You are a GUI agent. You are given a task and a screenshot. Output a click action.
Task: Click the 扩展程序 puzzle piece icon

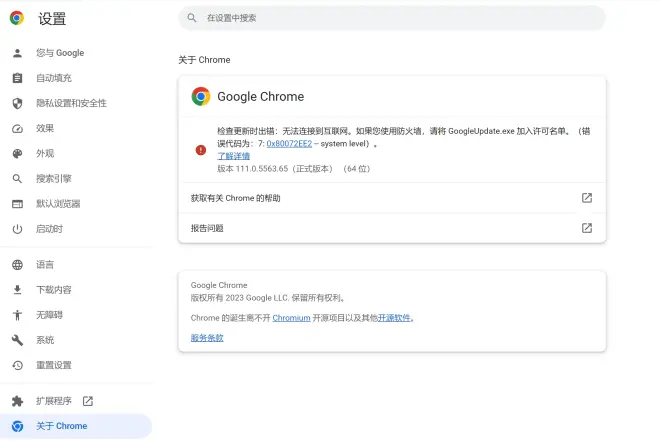17,401
